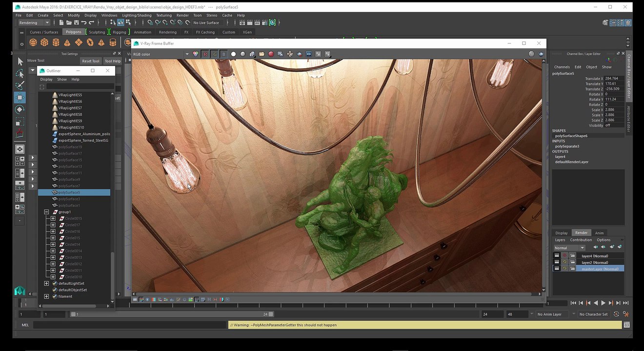
Task: Select exportSphere_Torned_SteelSG in the Outliner
Action: (x=80, y=140)
